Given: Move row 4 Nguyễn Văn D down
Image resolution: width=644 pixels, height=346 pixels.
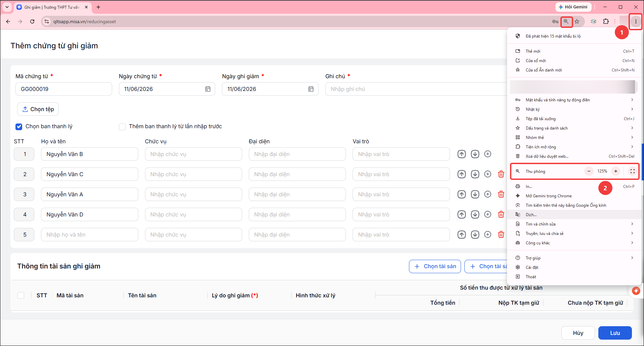Looking at the screenshot, I should (475, 214).
